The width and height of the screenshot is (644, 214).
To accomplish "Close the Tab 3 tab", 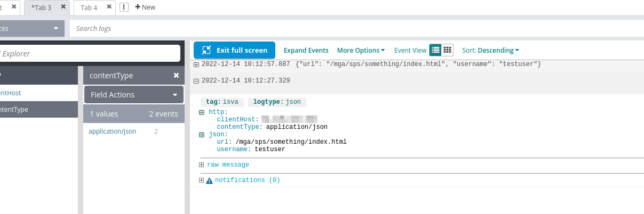I will [x=63, y=7].
